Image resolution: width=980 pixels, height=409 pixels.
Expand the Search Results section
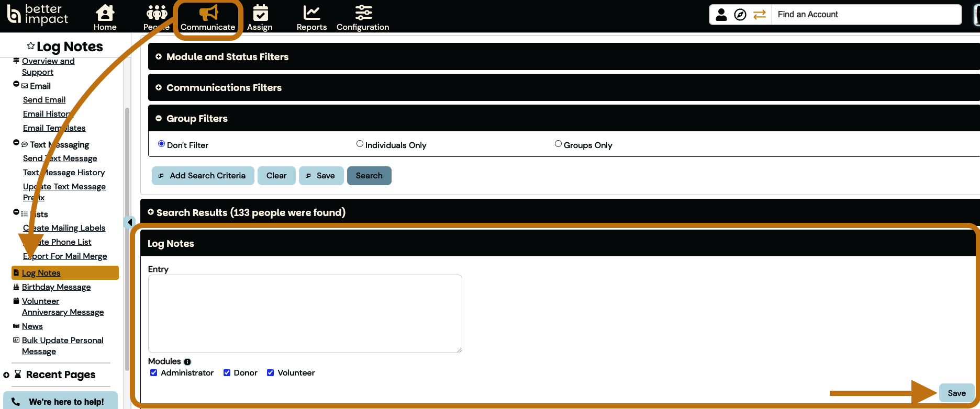151,212
